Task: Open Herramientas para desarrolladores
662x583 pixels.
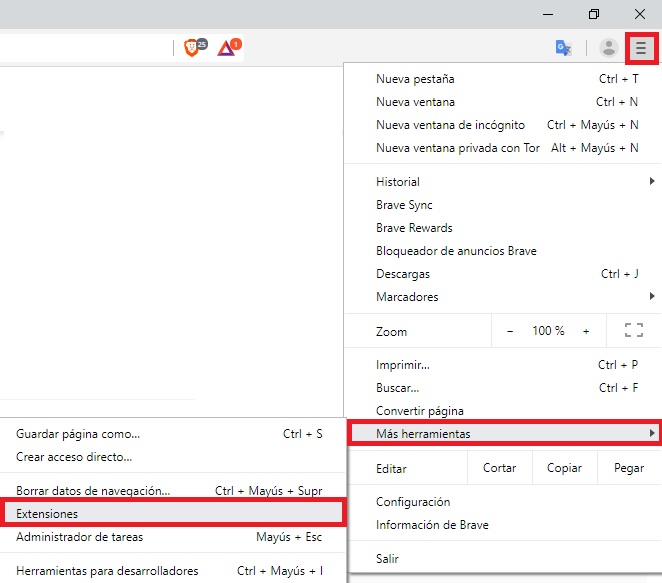Action: click(x=172, y=571)
